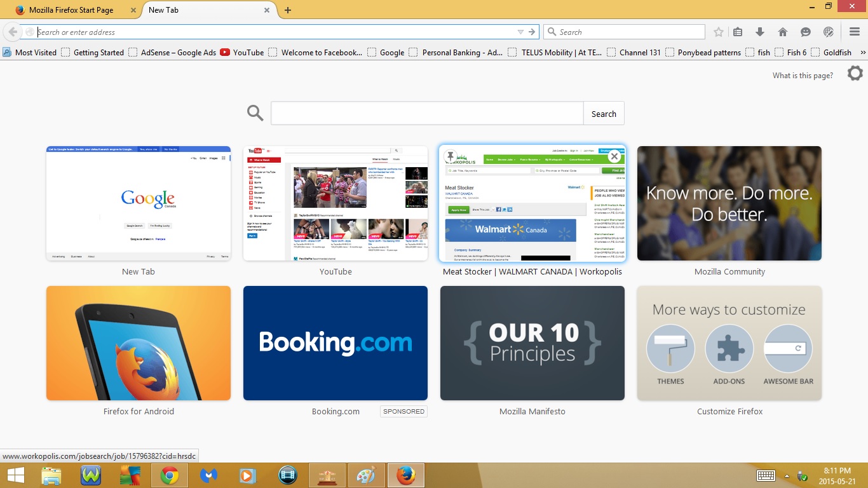
Task: Open TELUS Mobility bookmark
Action: pos(555,53)
